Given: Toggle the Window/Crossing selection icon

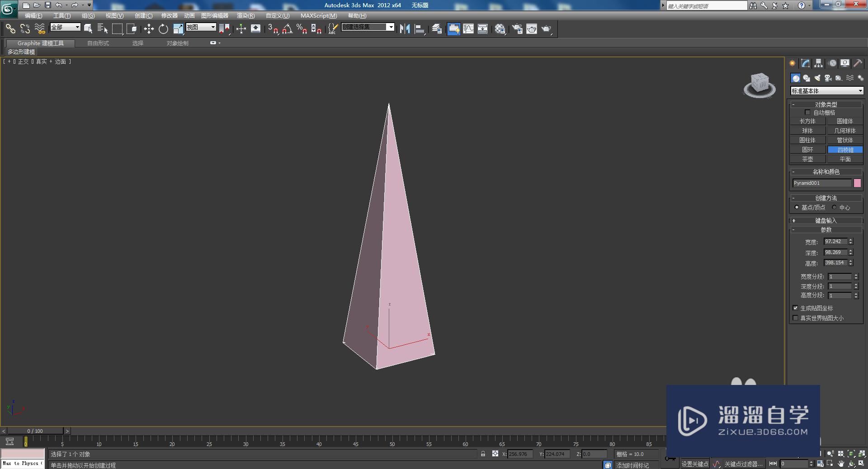Looking at the screenshot, I should (x=132, y=29).
